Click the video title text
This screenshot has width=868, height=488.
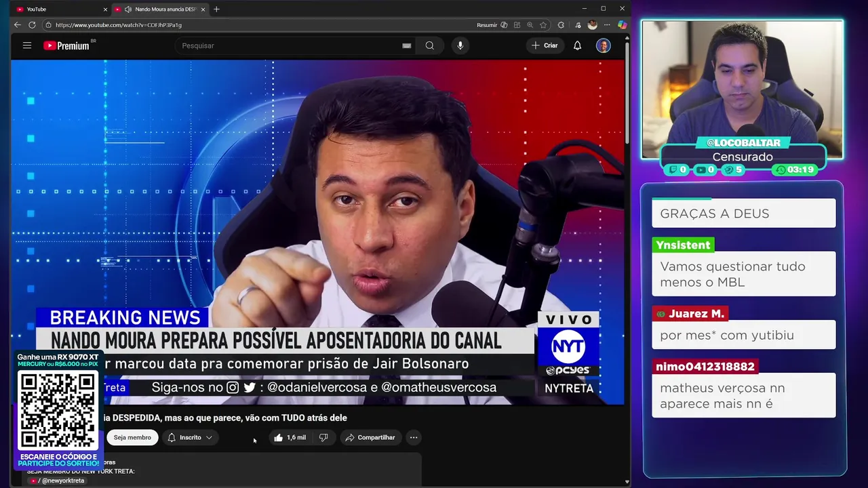224,418
